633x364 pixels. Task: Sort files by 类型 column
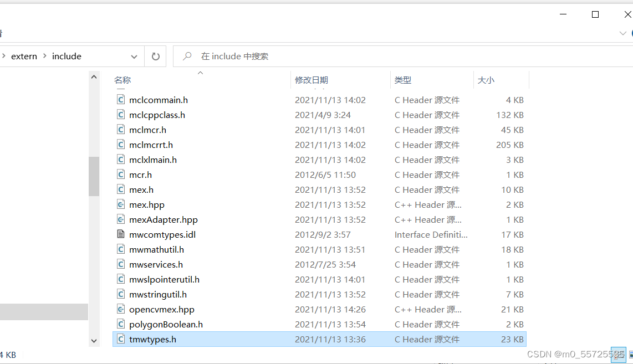[x=403, y=80]
